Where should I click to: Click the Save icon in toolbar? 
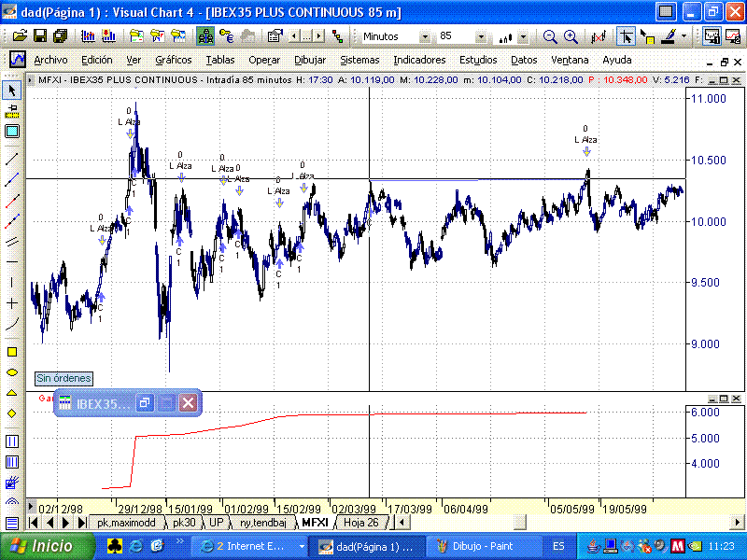pos(40,35)
